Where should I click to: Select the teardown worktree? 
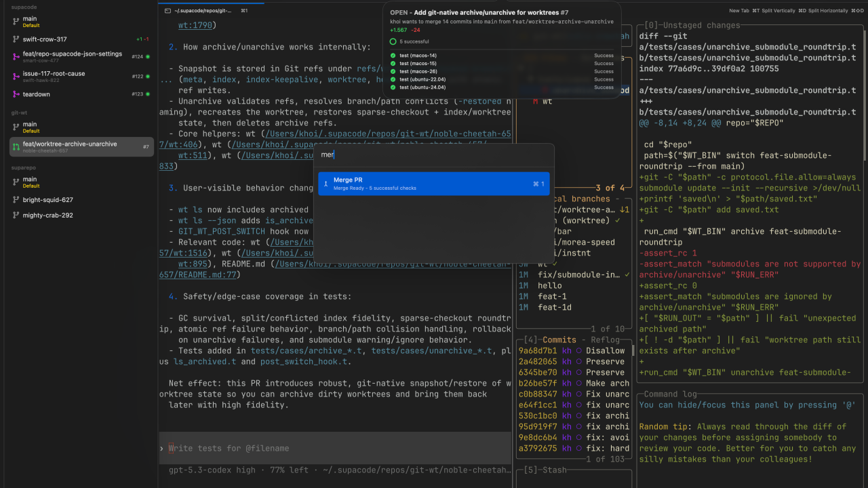pyautogui.click(x=82, y=94)
